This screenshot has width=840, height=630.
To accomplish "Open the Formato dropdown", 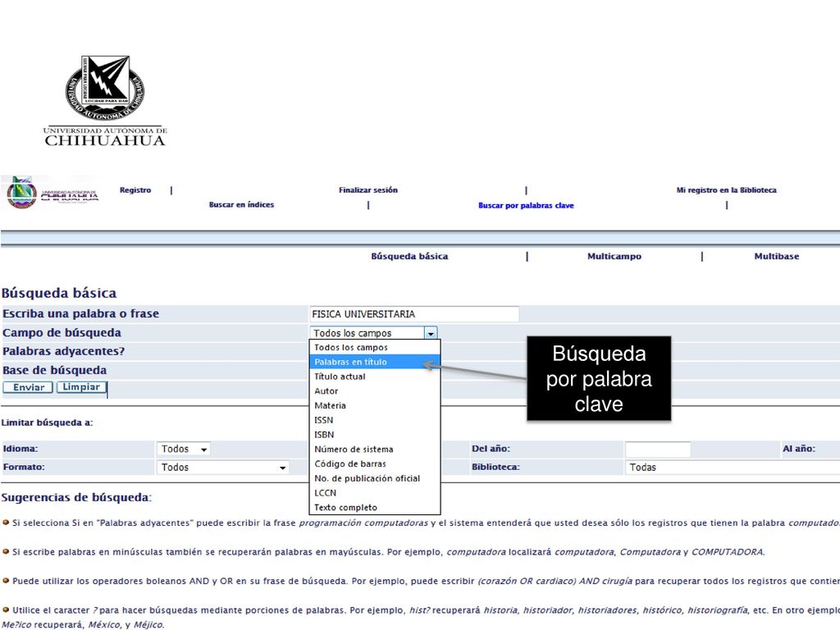I will click(223, 467).
